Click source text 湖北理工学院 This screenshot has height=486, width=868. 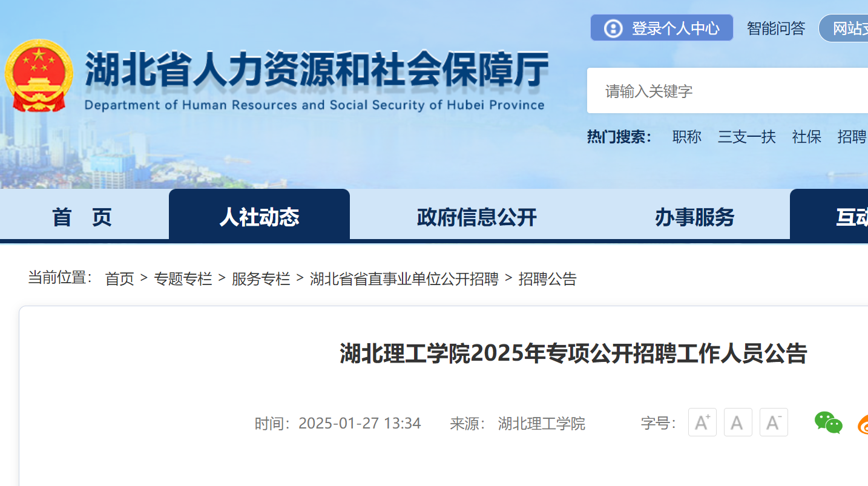[542, 423]
